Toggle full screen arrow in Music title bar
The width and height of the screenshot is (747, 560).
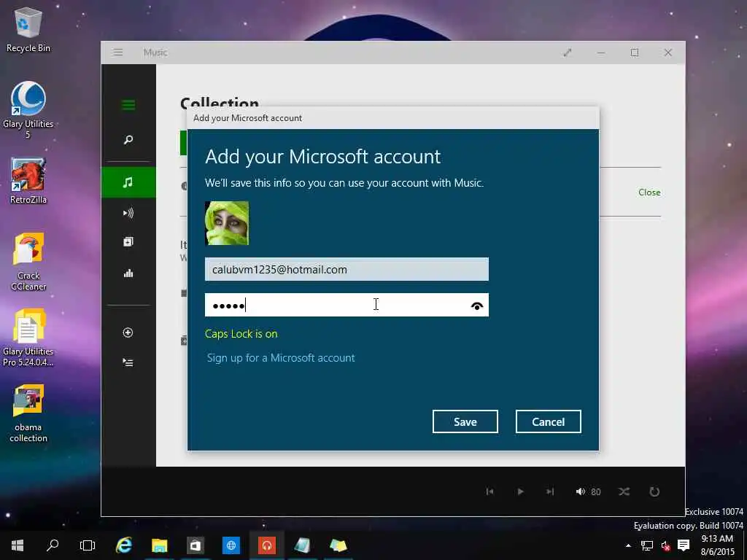pos(568,52)
